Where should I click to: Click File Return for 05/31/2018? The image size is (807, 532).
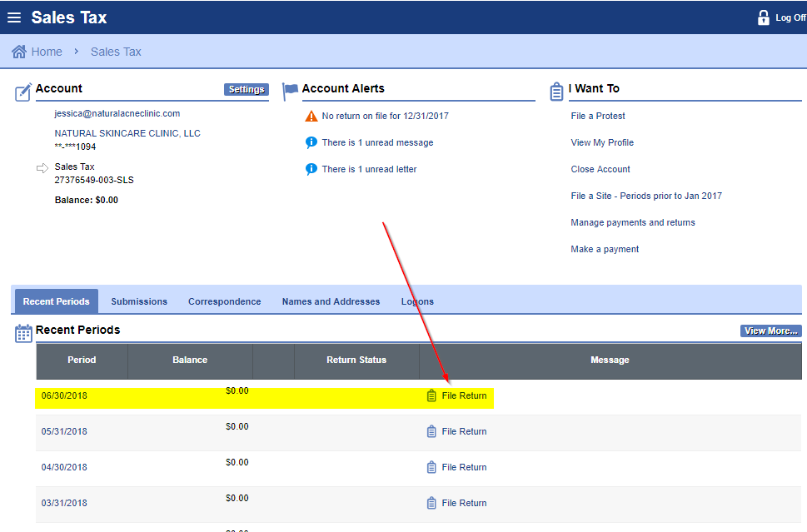(x=464, y=431)
